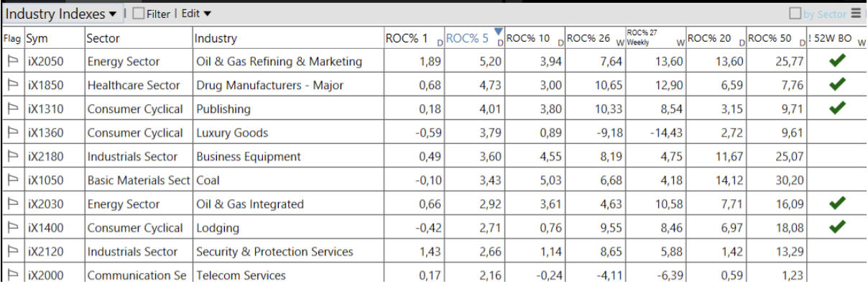
Task: Flag the iX1850 Drug Manufacturers row
Action: [x=12, y=86]
